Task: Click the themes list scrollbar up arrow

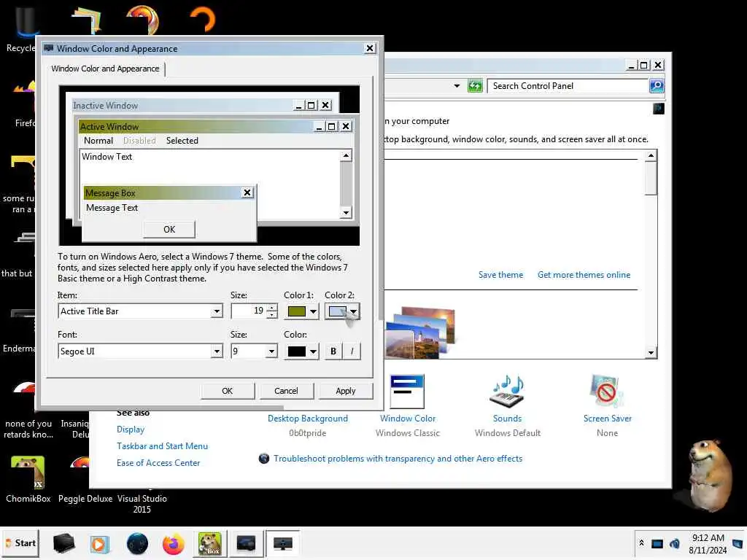Action: point(651,155)
